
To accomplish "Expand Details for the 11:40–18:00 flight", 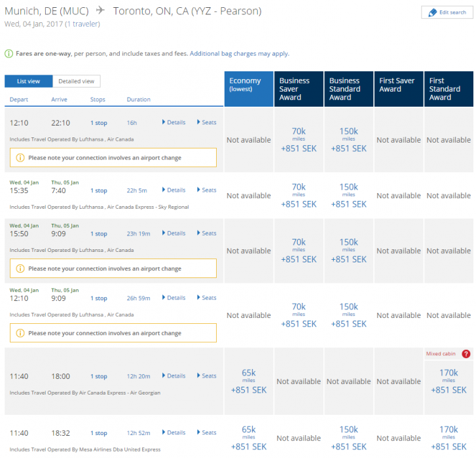I will [174, 376].
